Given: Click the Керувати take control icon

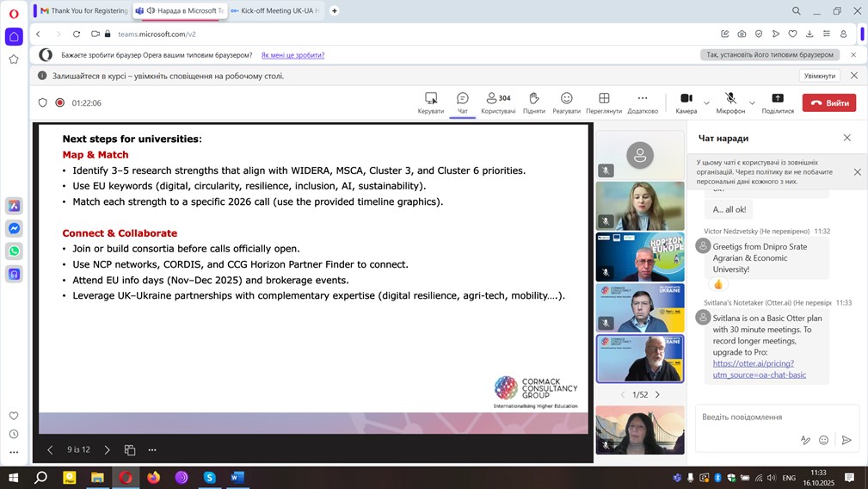Looking at the screenshot, I should point(431,99).
